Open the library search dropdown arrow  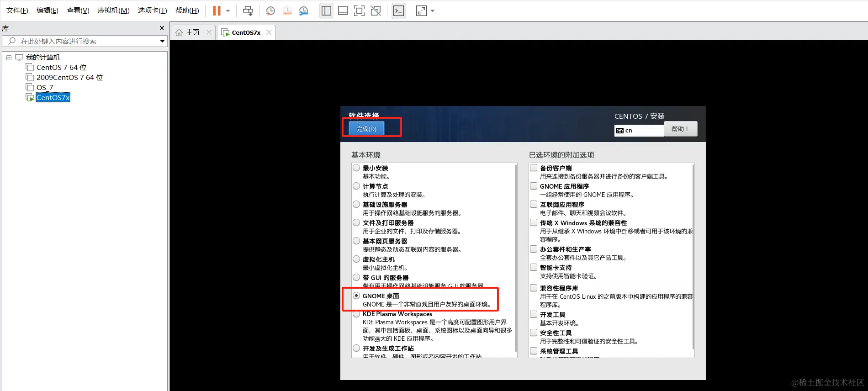pos(162,41)
